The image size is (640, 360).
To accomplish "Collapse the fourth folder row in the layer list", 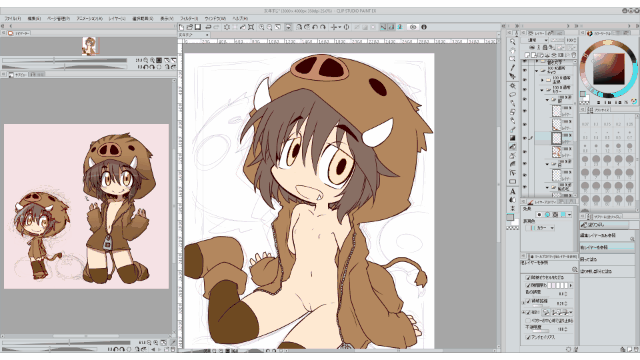I will click(542, 90).
